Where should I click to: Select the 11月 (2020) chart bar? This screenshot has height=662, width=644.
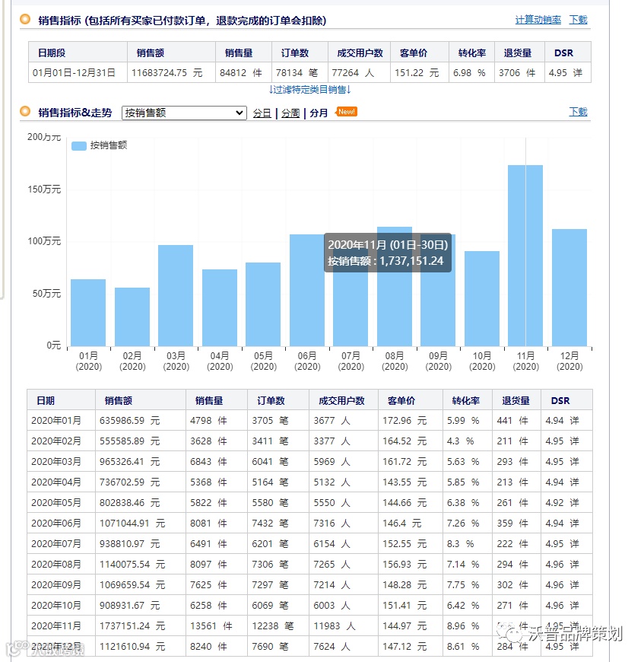click(525, 256)
